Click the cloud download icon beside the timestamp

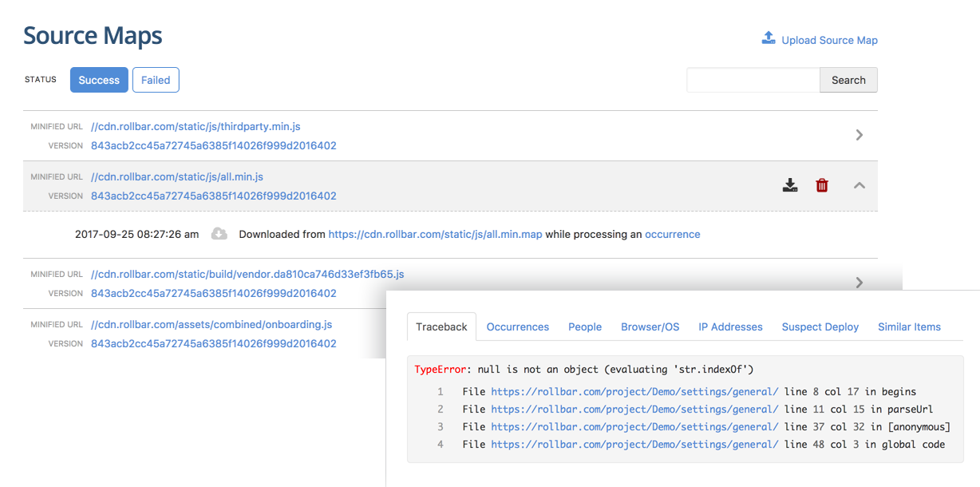tap(219, 234)
